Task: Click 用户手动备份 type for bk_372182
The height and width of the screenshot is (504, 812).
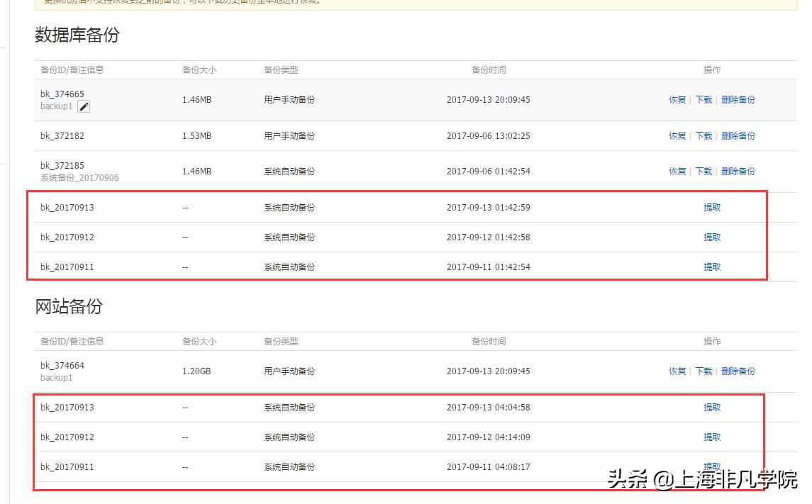Action: (x=289, y=136)
